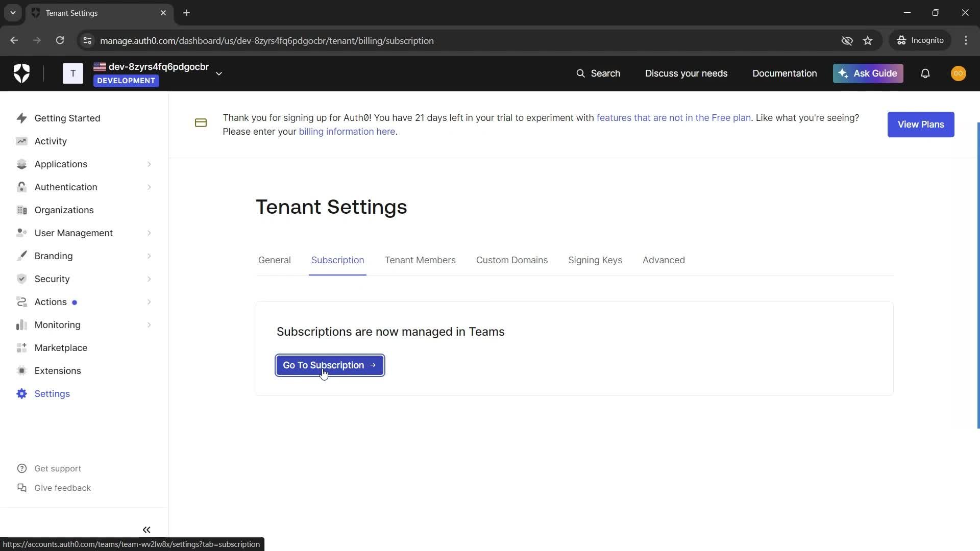Collapse the sidebar with double chevron
Image resolution: width=980 pixels, height=551 pixels.
coord(146,530)
